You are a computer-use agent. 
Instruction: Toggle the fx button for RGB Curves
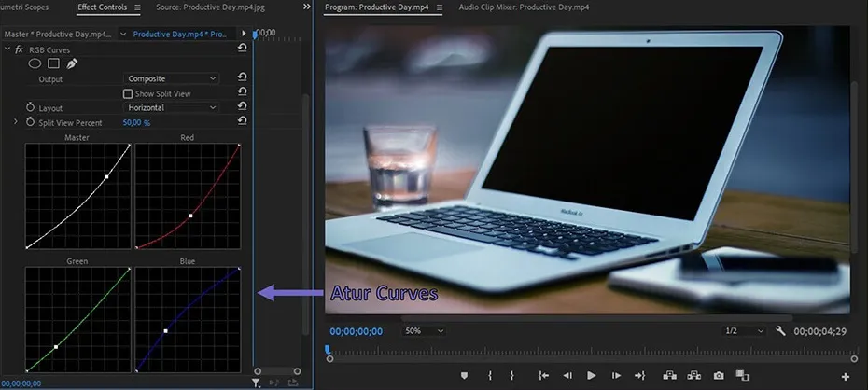(19, 49)
